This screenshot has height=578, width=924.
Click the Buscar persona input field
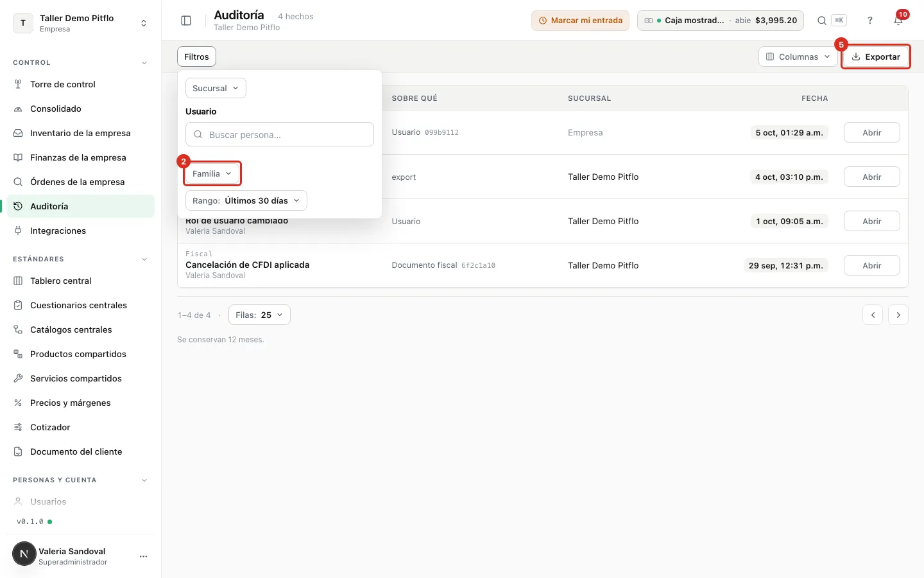(x=280, y=134)
